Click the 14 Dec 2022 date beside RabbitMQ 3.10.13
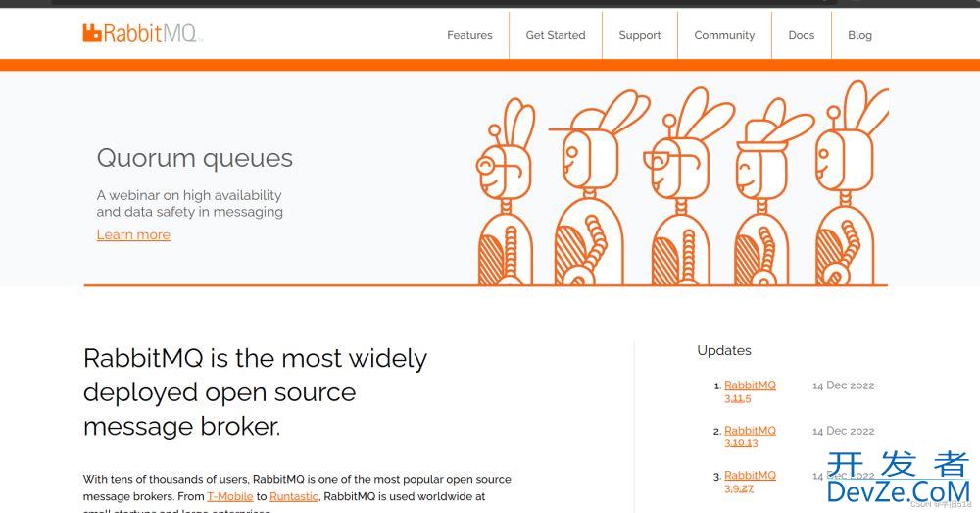The width and height of the screenshot is (980, 513). (843, 431)
